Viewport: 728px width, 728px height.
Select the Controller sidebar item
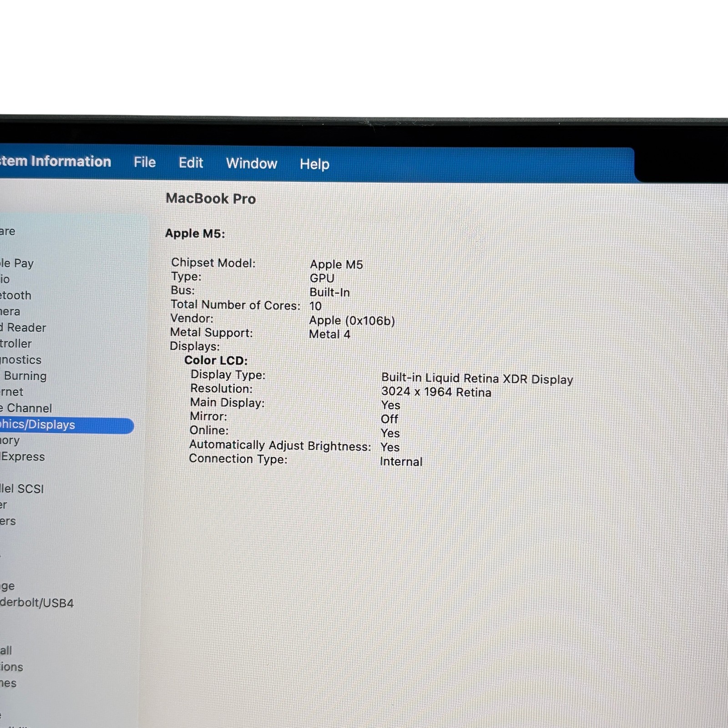[x=16, y=344]
